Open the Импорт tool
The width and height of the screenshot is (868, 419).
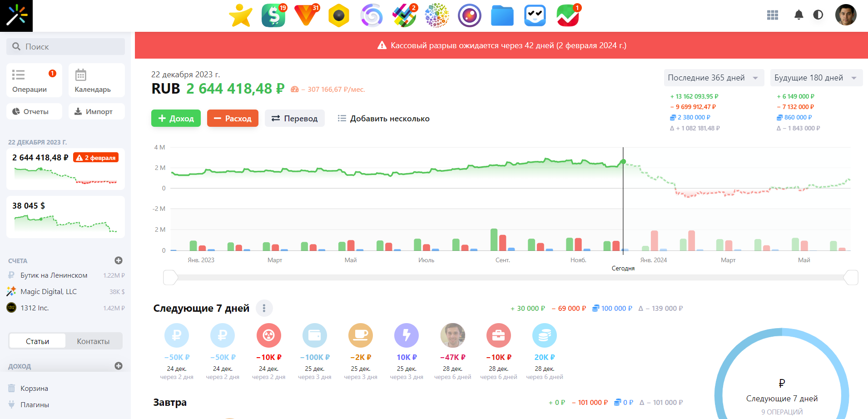[96, 111]
